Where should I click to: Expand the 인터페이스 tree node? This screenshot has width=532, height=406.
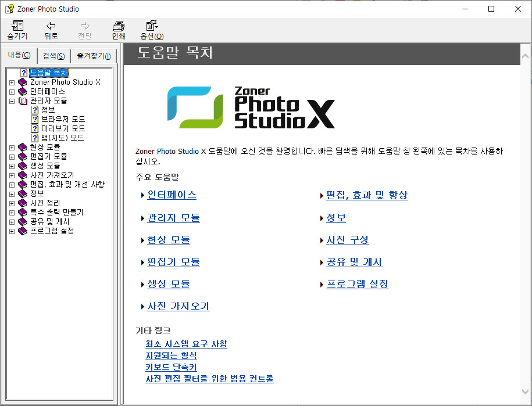12,92
